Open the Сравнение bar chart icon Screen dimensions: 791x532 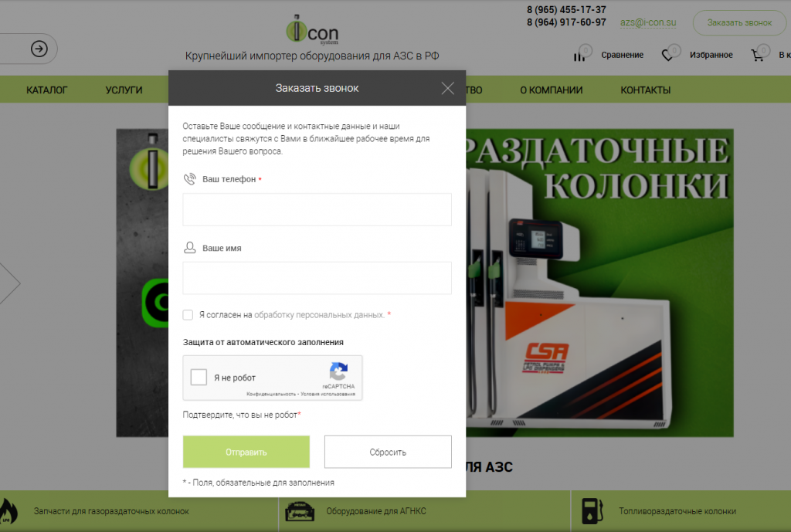(579, 56)
